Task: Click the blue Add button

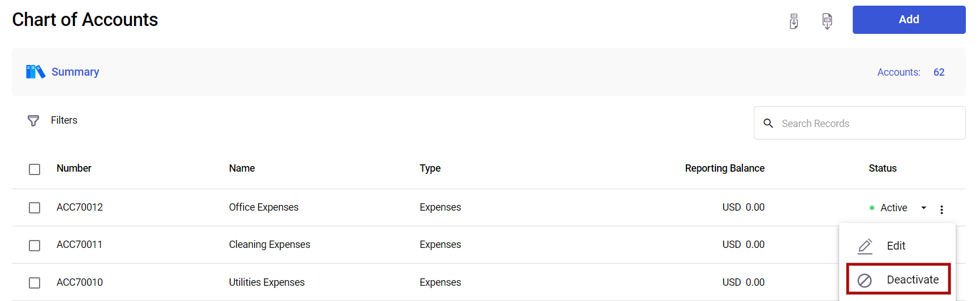Action: click(909, 20)
